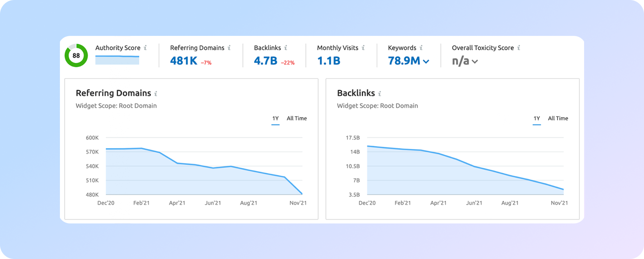644x259 pixels.
Task: Select 1Y range in Referring Domains chart
Action: click(x=275, y=118)
